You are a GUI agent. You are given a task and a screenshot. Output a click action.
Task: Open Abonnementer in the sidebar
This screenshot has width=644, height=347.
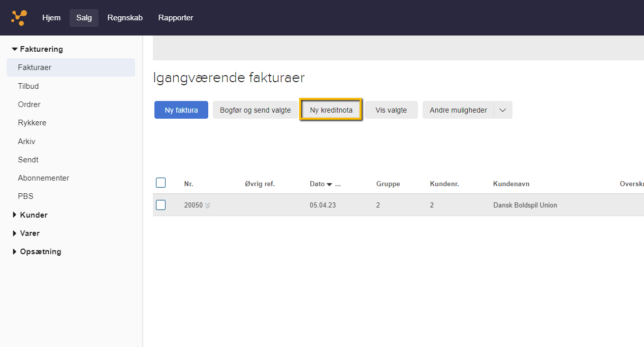coord(43,178)
